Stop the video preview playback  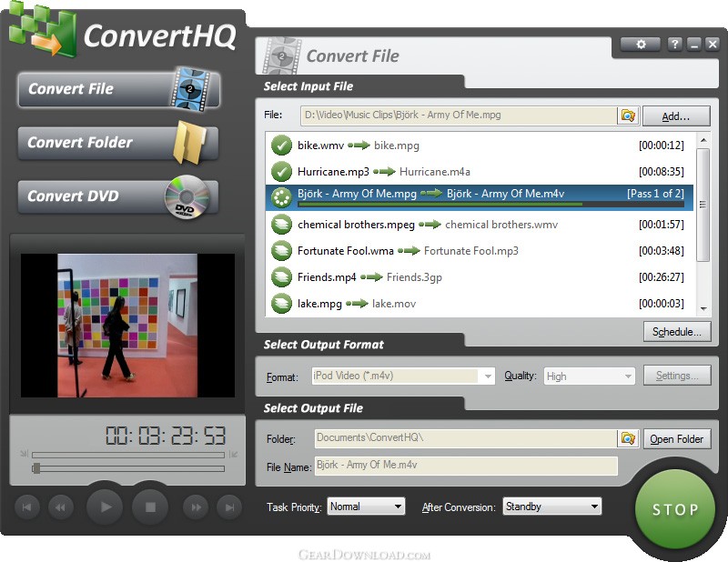(x=150, y=507)
